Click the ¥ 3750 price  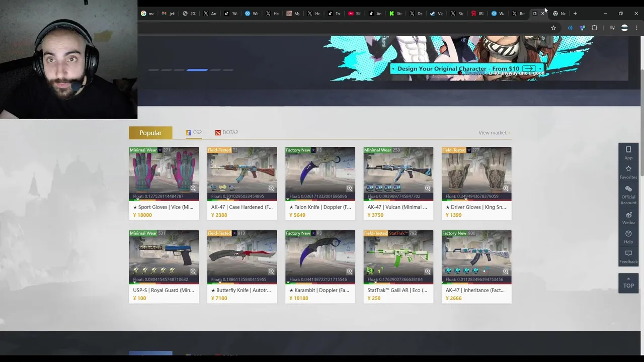[x=375, y=215]
